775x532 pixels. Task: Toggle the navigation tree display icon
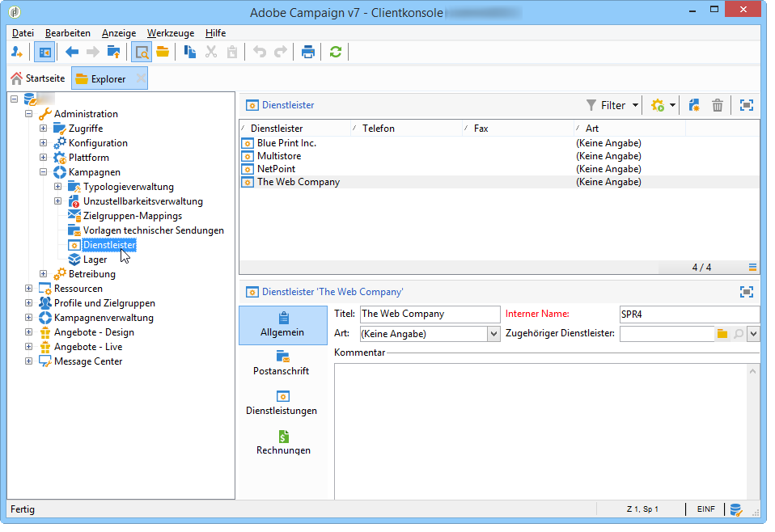tap(45, 52)
